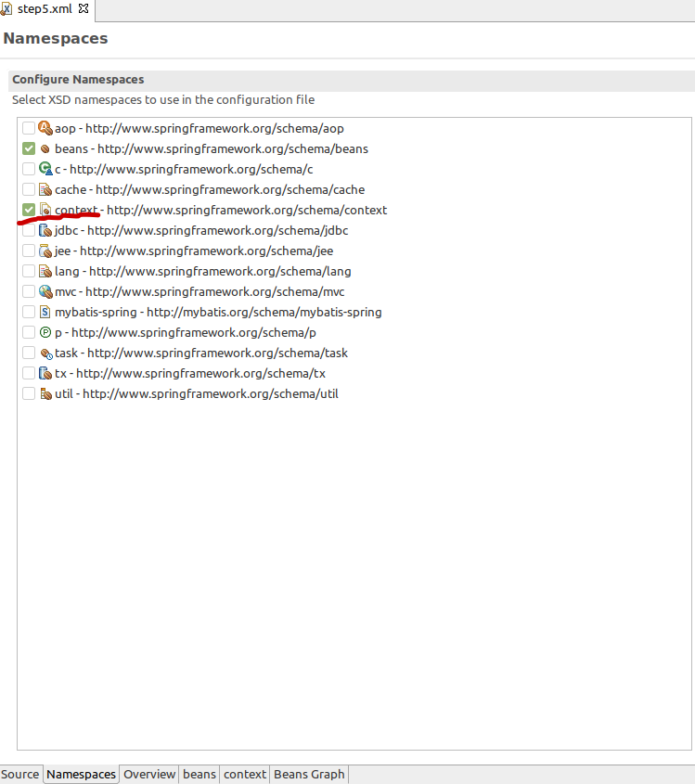The image size is (695, 784).
Task: Switch to the beans tab
Action: tap(199, 774)
